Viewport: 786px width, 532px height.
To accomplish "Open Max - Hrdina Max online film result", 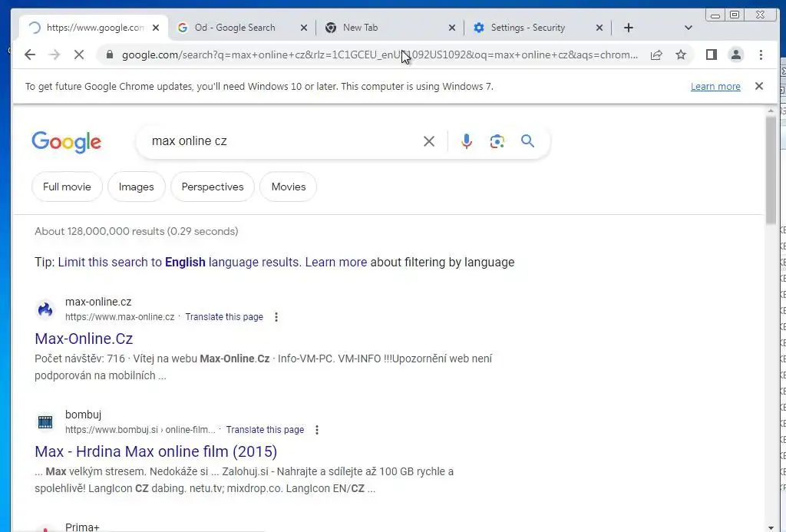I will [156, 451].
